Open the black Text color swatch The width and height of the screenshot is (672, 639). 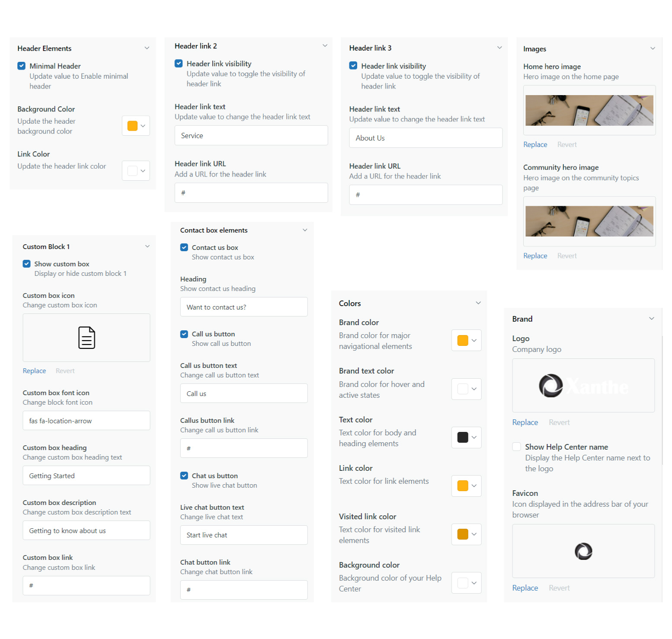click(x=466, y=438)
